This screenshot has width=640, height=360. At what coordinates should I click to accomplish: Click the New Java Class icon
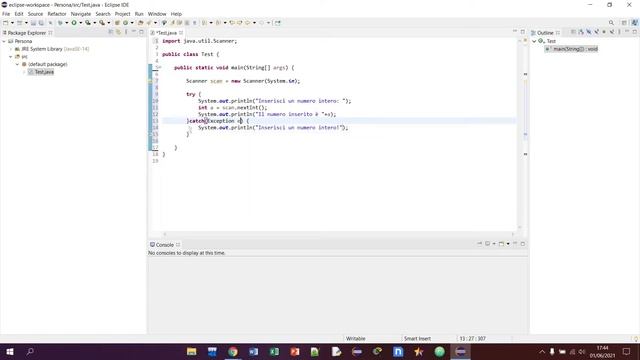pos(125,23)
